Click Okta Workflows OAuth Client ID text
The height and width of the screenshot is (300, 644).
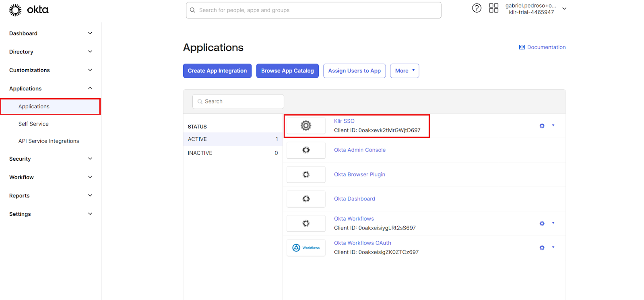coord(376,252)
